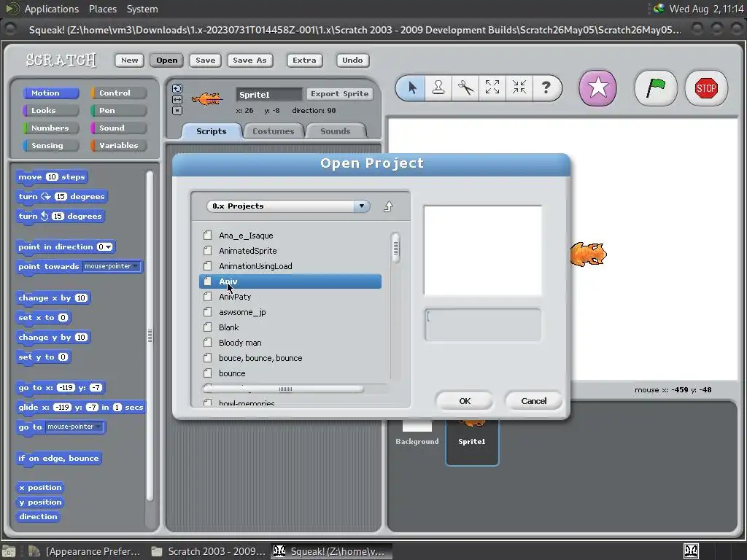Select the scissors delete tool
The image size is (747, 560).
coord(465,87)
